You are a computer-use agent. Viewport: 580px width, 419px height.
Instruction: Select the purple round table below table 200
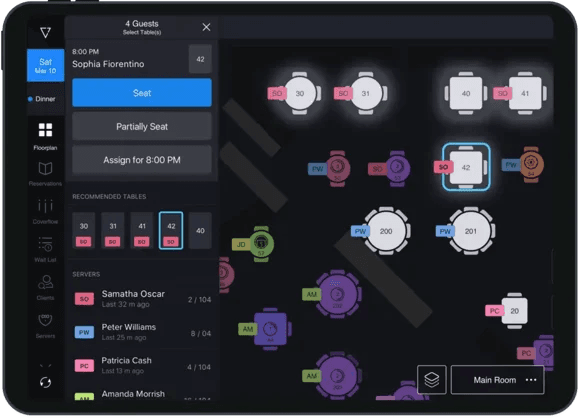[337, 294]
